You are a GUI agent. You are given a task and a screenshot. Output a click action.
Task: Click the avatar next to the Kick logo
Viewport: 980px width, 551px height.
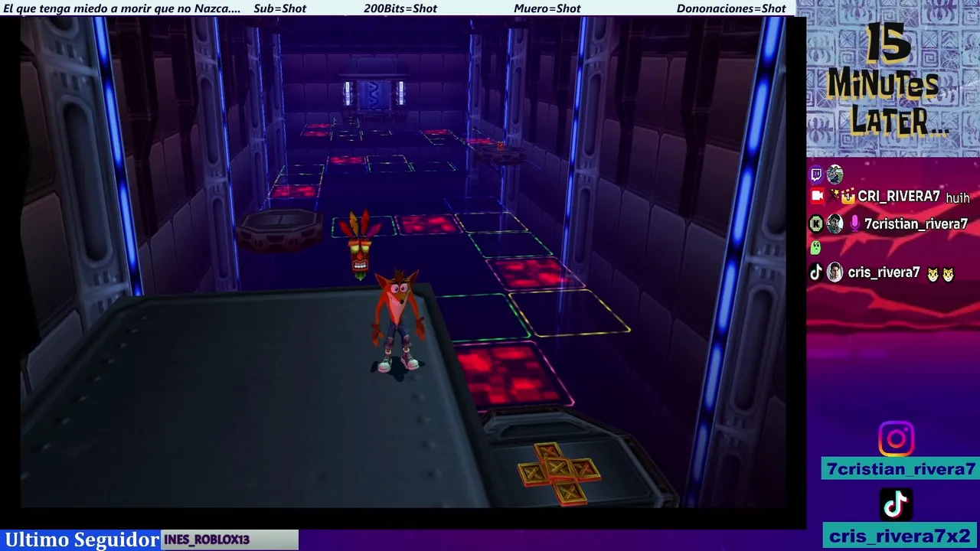[x=835, y=223]
